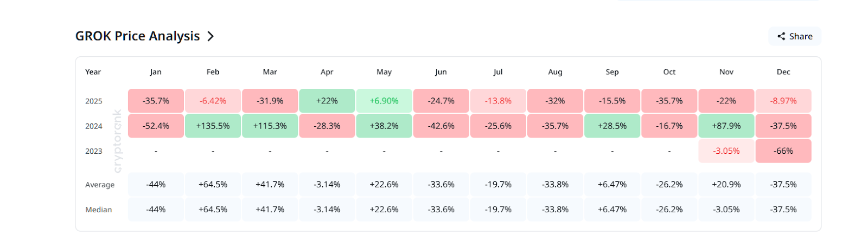Select the 2024 March +115.3% cell
868x248 pixels.
coord(270,126)
